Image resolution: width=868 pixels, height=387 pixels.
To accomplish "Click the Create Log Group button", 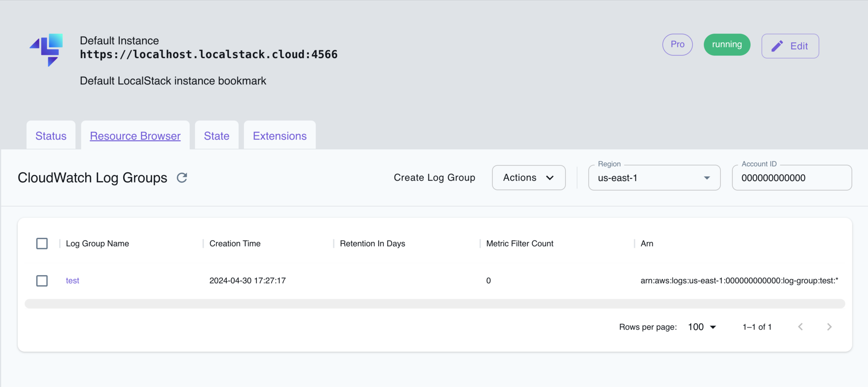I will click(x=434, y=178).
